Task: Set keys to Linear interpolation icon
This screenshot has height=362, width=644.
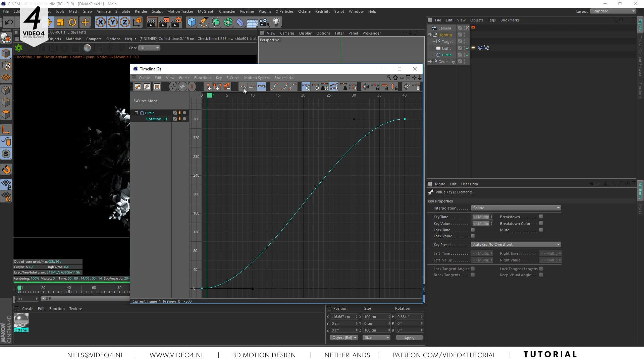Action: tap(243, 87)
